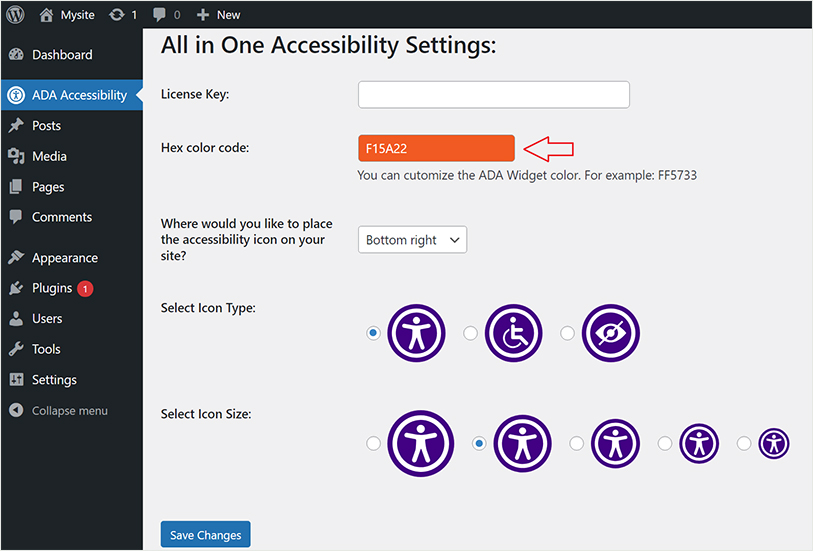Open Posts in sidebar menu
813x551 pixels.
coord(46,125)
